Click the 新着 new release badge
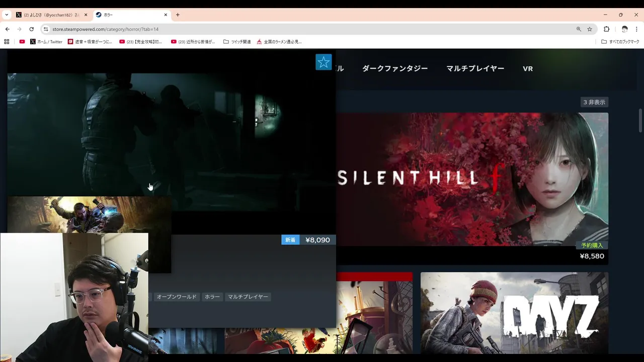644x362 pixels. [x=290, y=240]
